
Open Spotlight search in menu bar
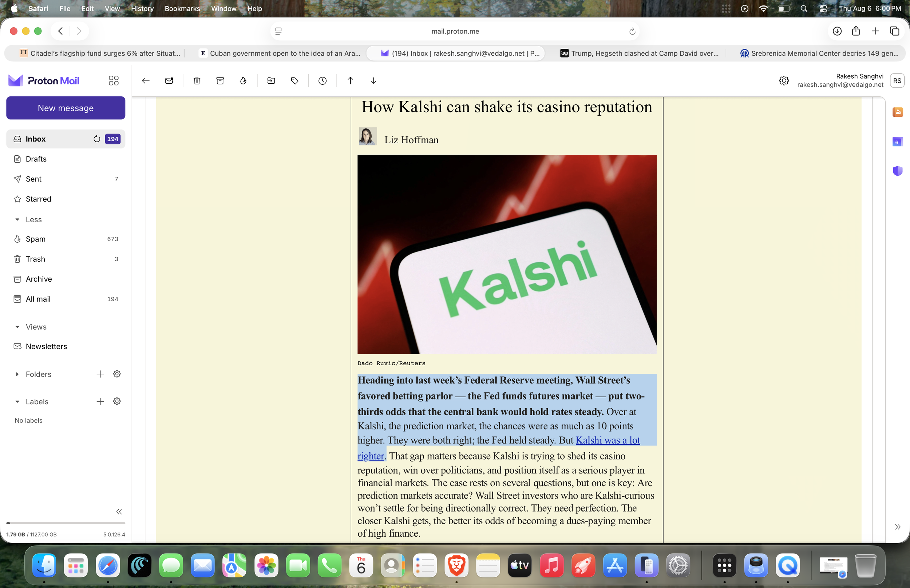(x=804, y=8)
